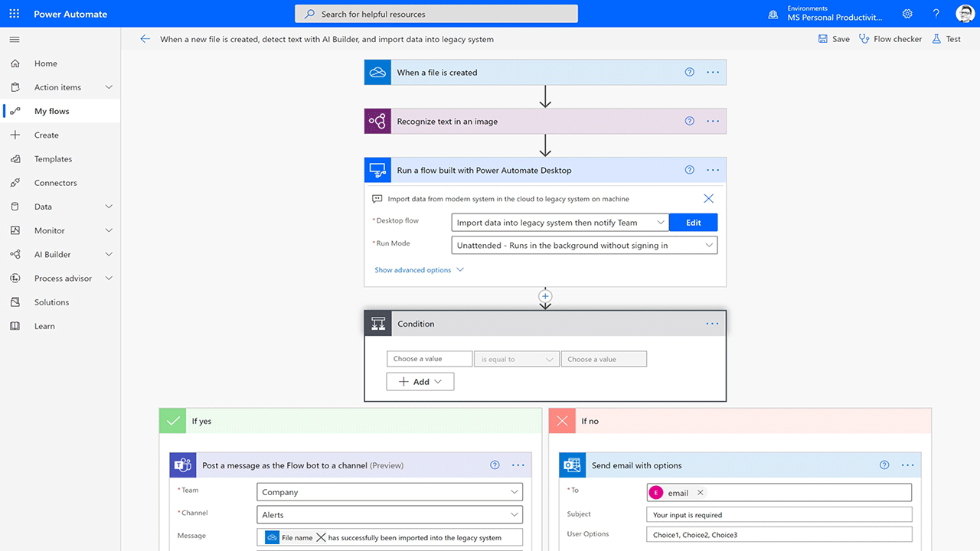This screenshot has width=980, height=551.
Task: Click the AI Builder icon on Recognize text action
Action: [377, 121]
